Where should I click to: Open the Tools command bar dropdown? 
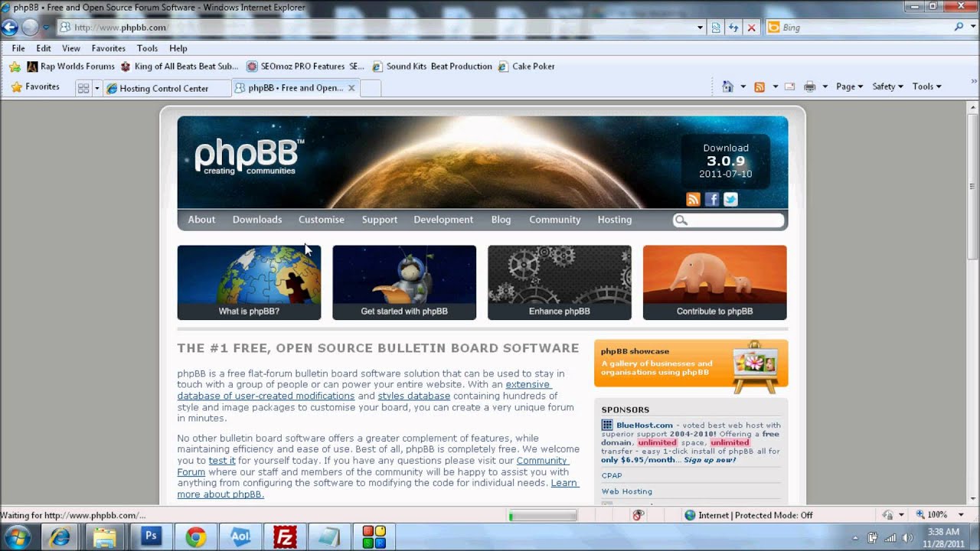coord(926,86)
